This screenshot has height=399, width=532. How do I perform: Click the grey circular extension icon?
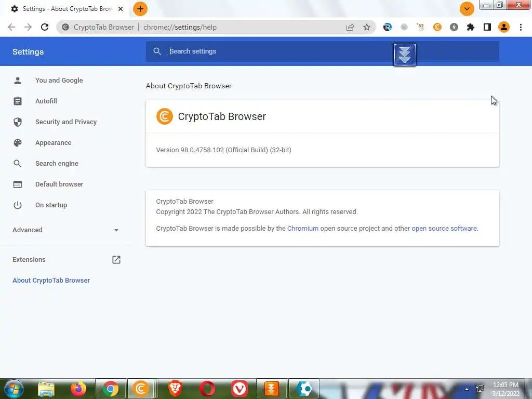[404, 27]
